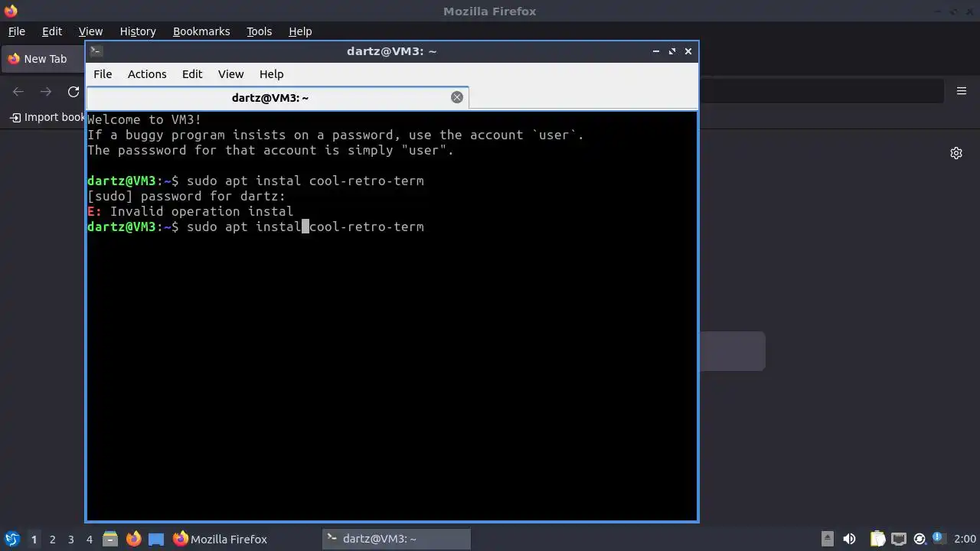Open the LXQt application launcher menu

11,539
